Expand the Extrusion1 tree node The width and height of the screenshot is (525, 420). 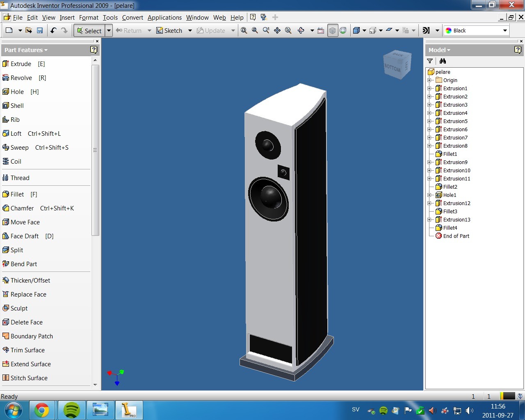(x=429, y=89)
